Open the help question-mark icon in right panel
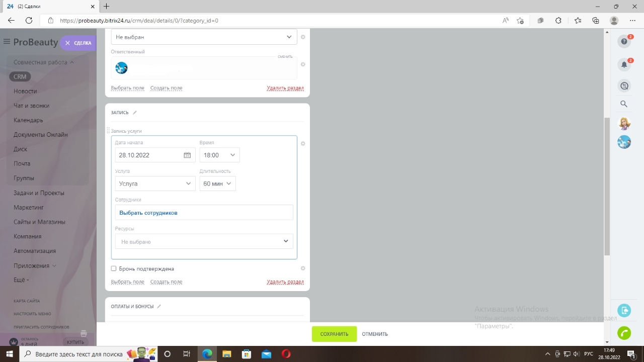 (624, 42)
